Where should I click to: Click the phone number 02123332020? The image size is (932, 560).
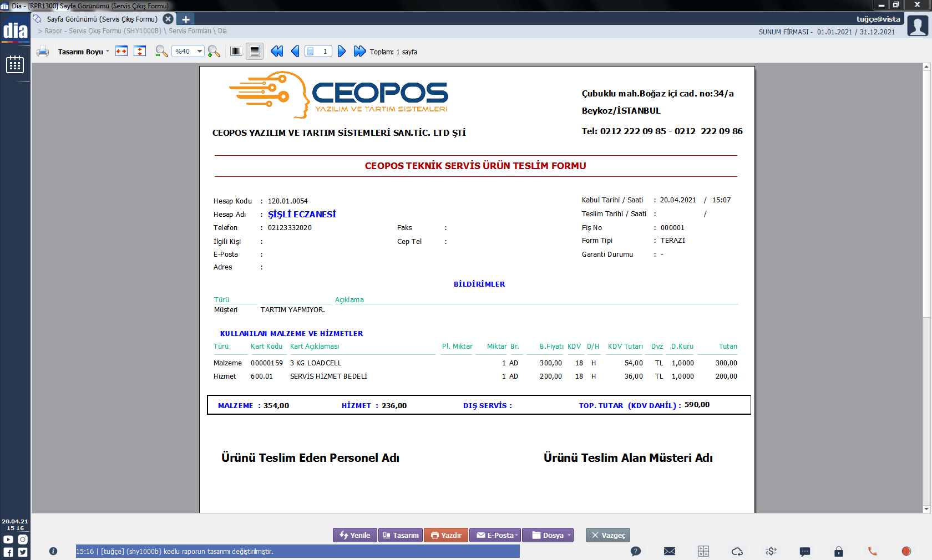point(290,228)
